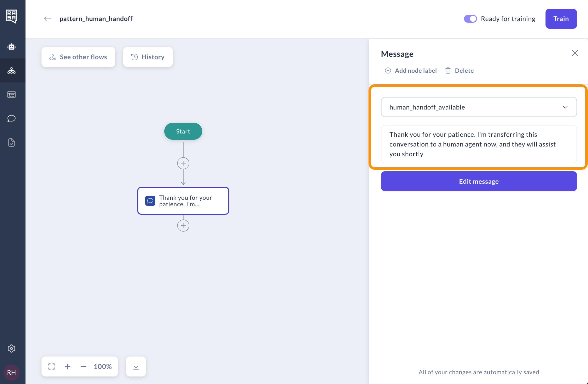Open the content editor sidebar icon
The width and height of the screenshot is (588, 384).
pyautogui.click(x=12, y=94)
